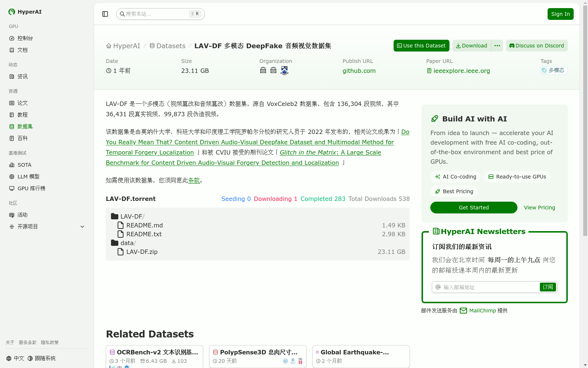This screenshot has width=588, height=368.
Task: Click Get Started button
Action: pyautogui.click(x=474, y=208)
